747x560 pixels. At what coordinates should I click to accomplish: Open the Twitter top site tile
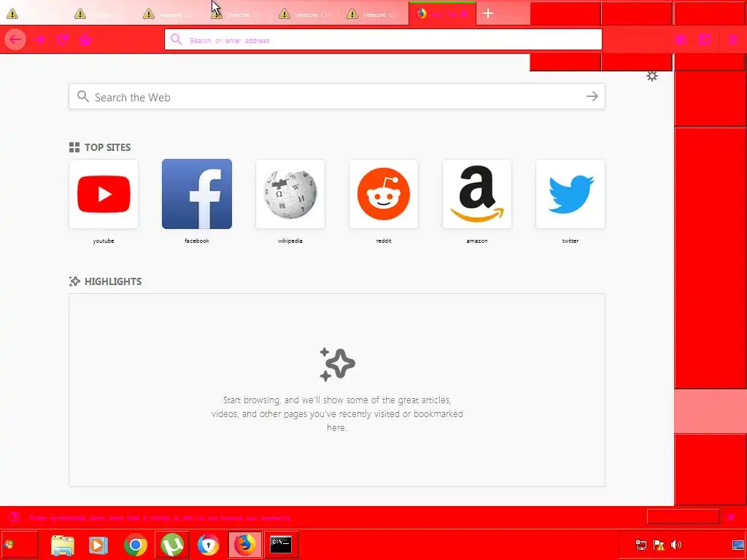click(x=570, y=194)
